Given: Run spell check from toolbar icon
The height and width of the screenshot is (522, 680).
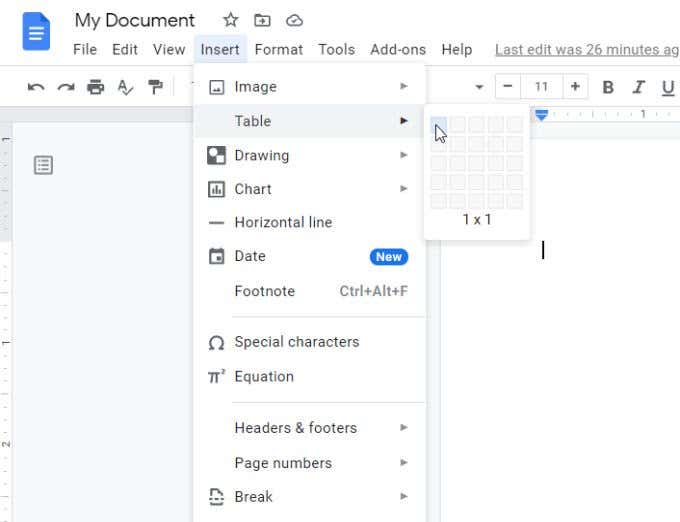Looking at the screenshot, I should tap(125, 87).
